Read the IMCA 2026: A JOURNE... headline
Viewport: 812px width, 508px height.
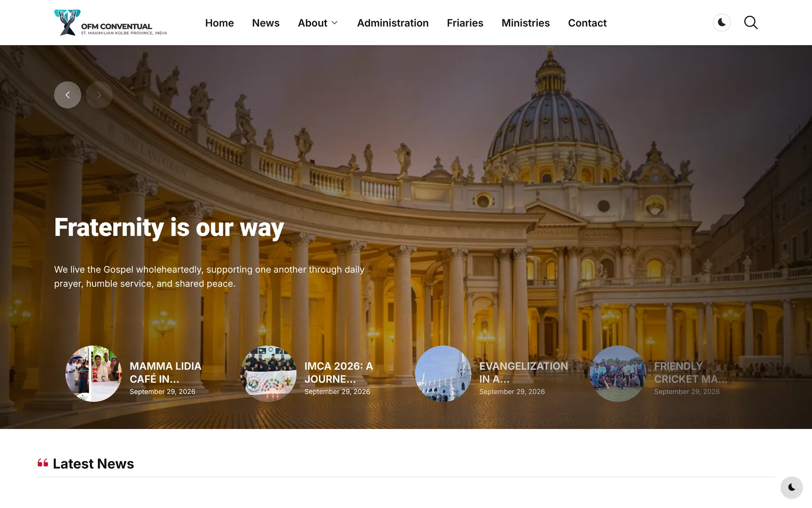339,373
